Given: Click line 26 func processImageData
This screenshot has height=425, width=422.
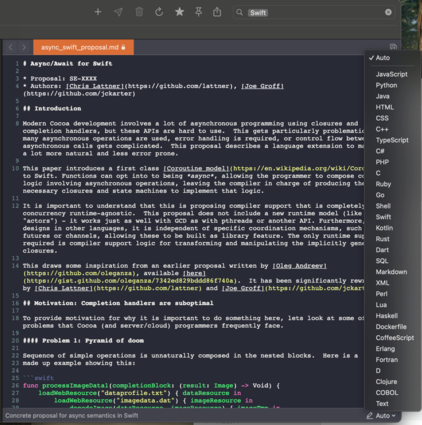Looking at the screenshot, I should 152,386.
